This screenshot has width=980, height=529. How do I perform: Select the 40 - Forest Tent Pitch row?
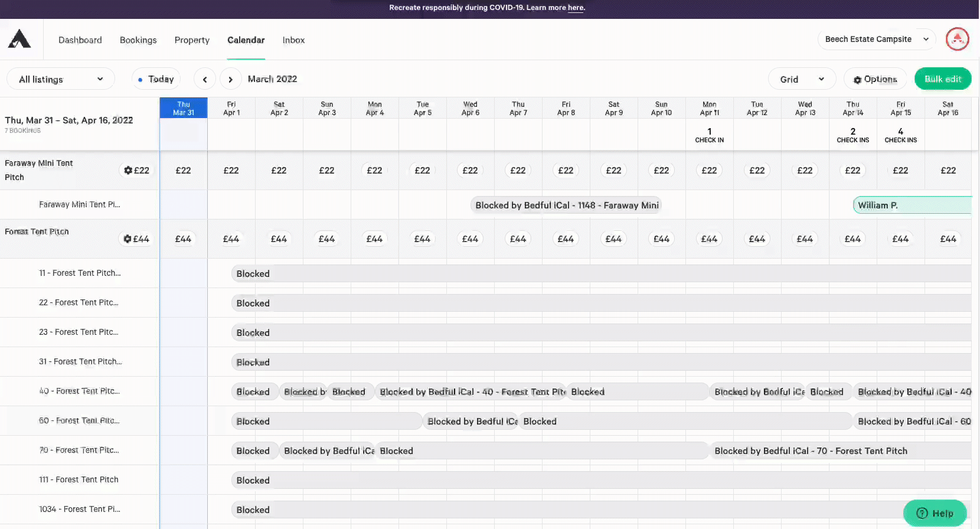[x=79, y=391]
